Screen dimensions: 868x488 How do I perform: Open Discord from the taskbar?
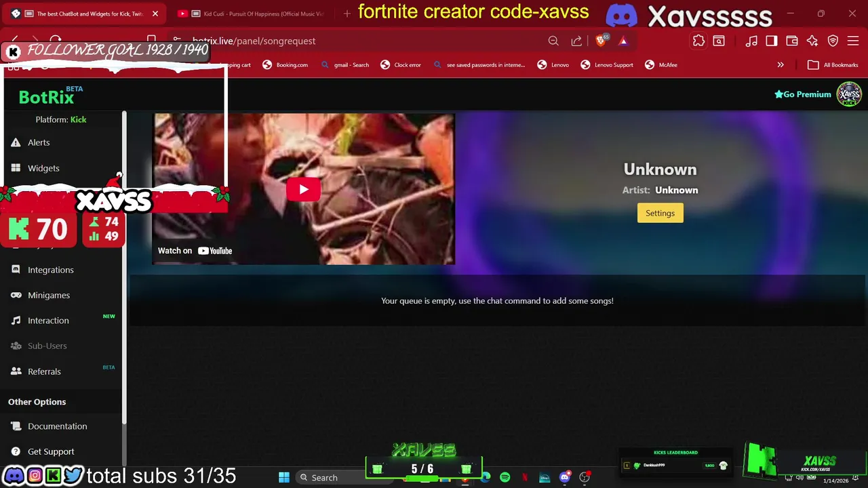coord(564,478)
